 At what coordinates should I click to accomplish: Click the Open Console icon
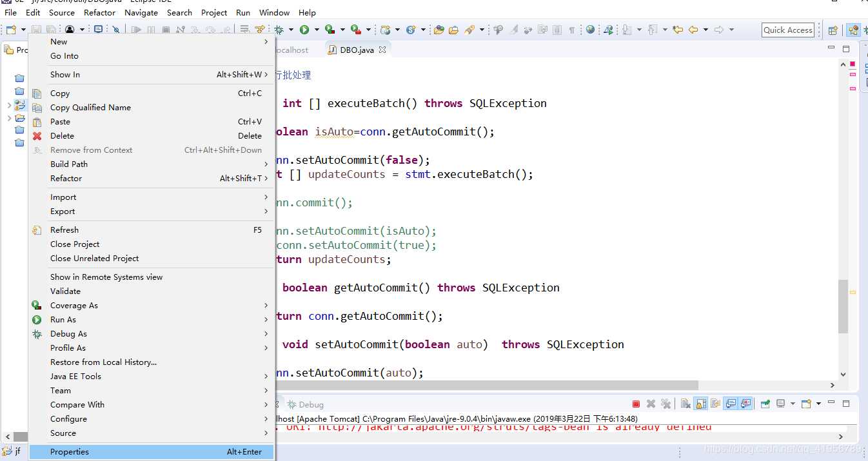coord(806,404)
